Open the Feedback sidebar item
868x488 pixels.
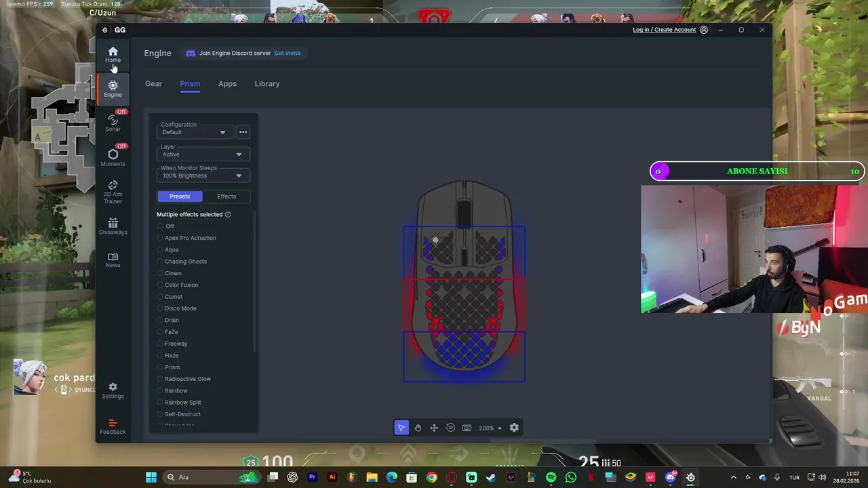(113, 426)
